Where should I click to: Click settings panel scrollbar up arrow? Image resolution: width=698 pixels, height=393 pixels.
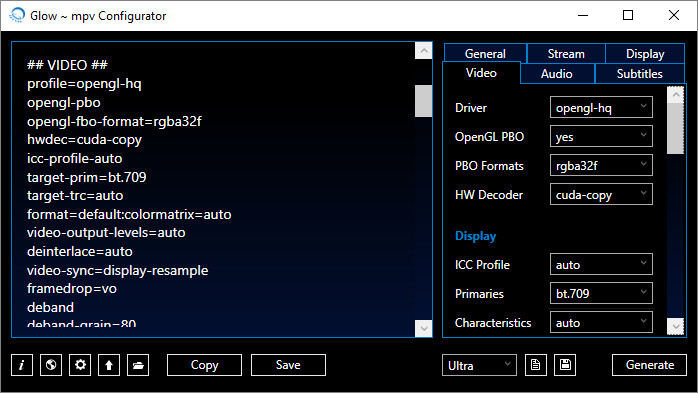pyautogui.click(x=676, y=95)
